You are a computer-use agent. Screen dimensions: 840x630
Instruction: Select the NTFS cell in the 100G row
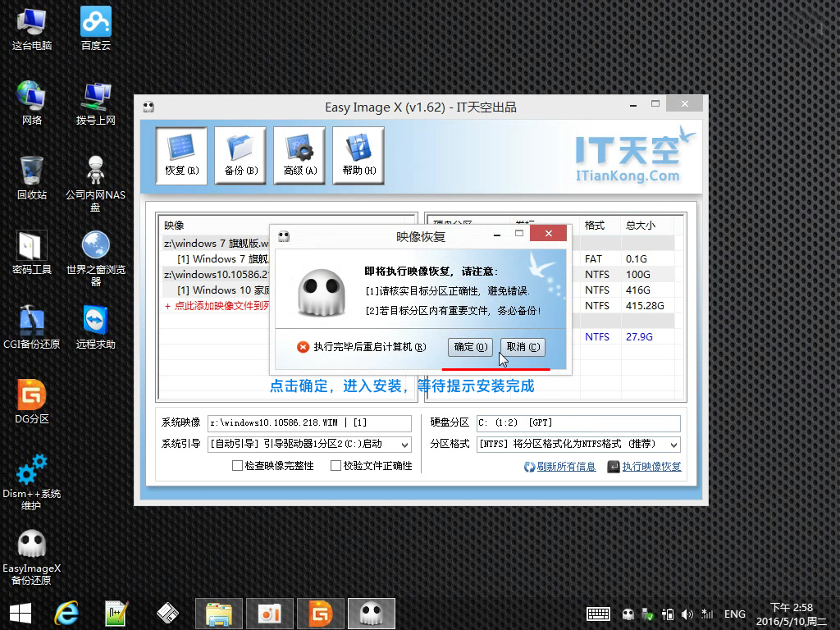[x=597, y=274]
